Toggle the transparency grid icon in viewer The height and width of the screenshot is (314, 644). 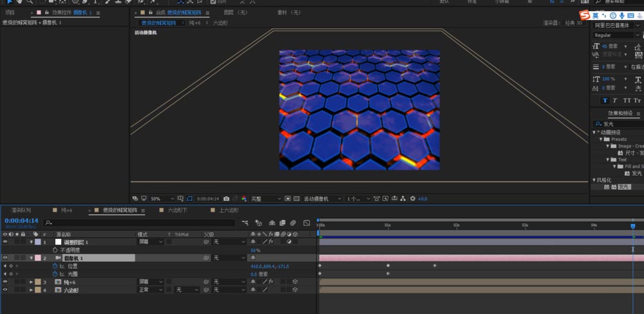(296, 199)
